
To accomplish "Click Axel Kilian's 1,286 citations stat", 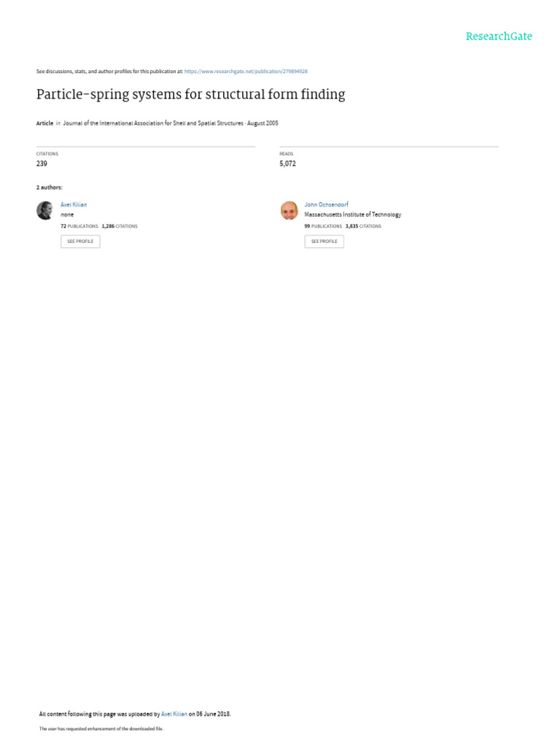I will pyautogui.click(x=120, y=226).
